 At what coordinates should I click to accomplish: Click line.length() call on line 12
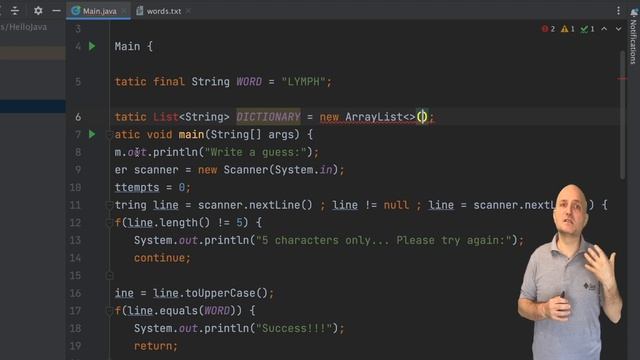click(x=169, y=222)
